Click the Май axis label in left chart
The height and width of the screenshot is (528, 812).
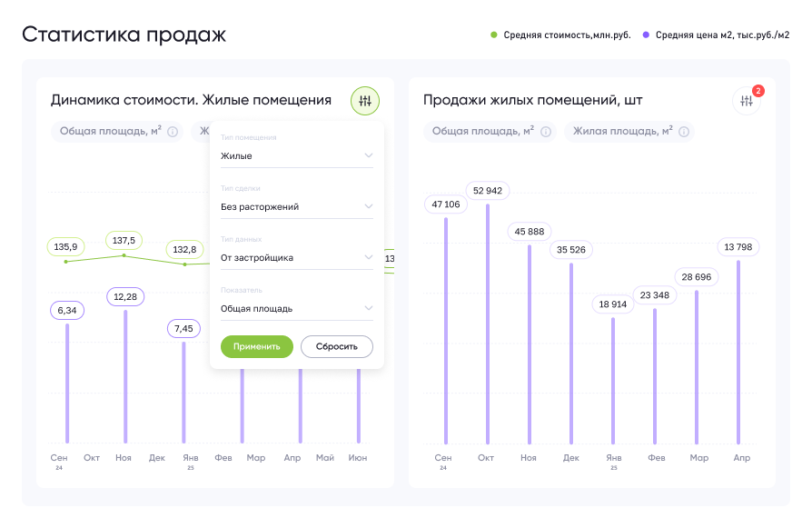coord(325,458)
